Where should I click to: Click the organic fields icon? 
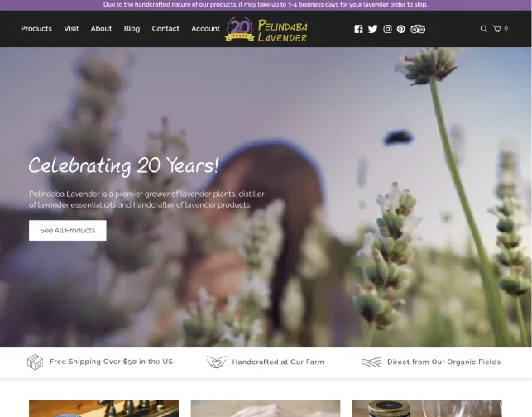point(371,362)
